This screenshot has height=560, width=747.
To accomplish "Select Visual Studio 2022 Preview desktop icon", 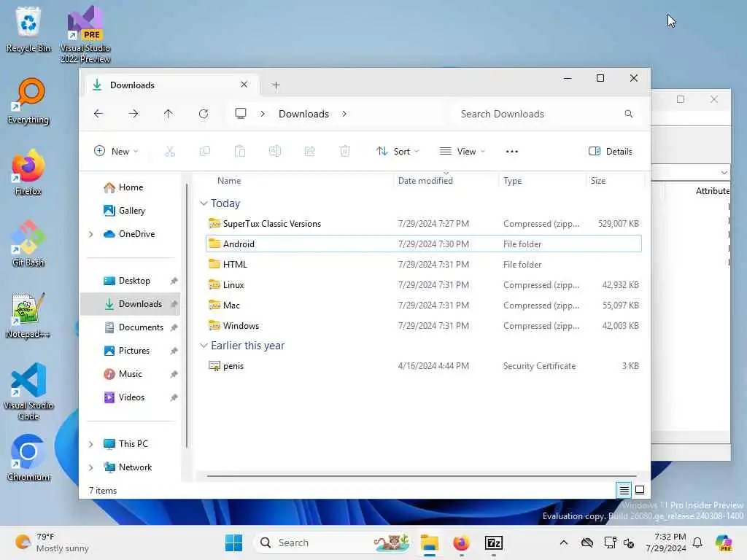I will pos(85,34).
